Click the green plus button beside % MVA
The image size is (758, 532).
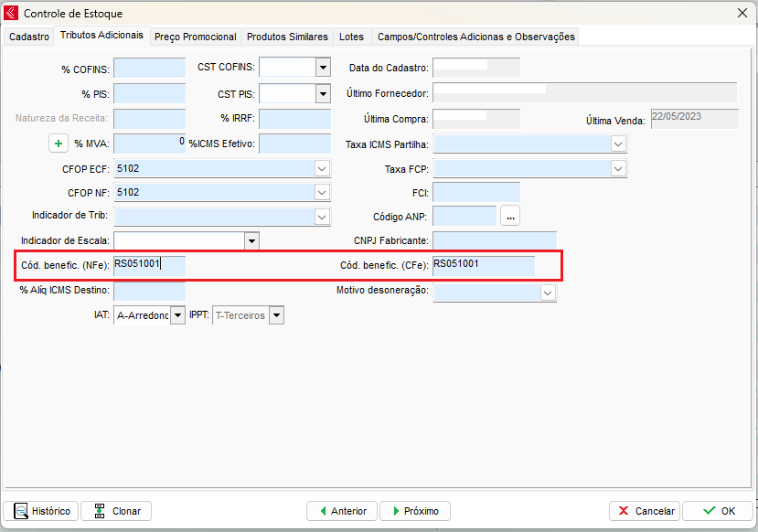(59, 144)
